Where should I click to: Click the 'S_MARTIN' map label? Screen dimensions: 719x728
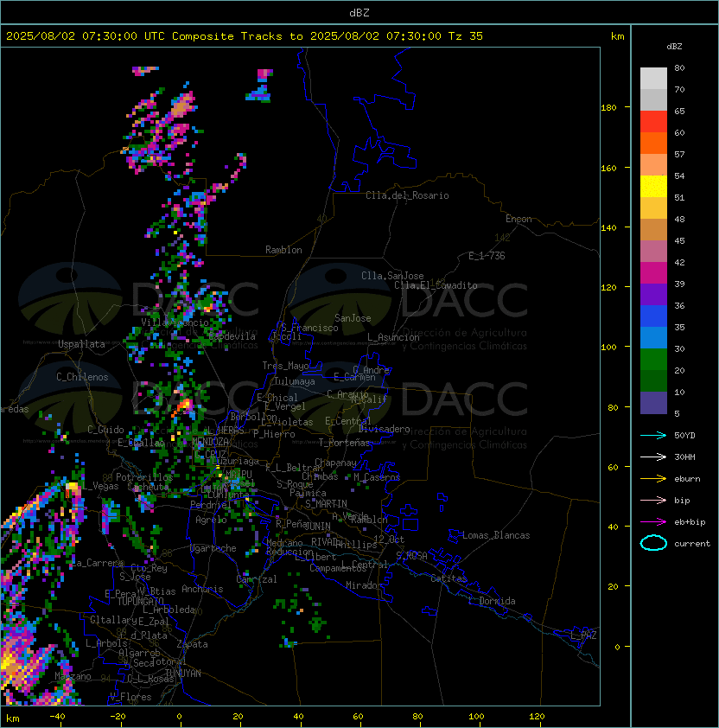326,504
